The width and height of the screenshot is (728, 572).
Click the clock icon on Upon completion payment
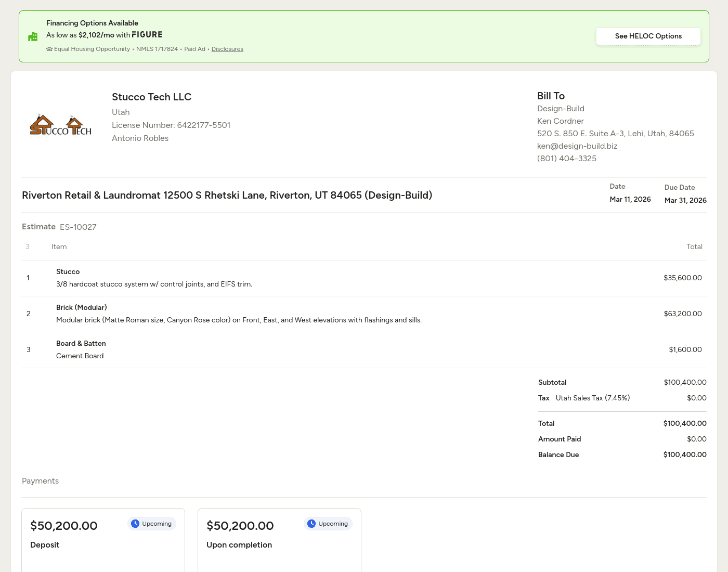point(311,524)
